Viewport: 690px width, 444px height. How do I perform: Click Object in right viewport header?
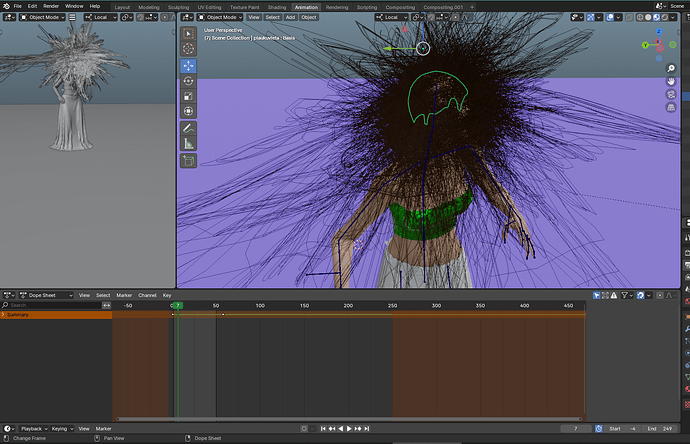coord(309,17)
